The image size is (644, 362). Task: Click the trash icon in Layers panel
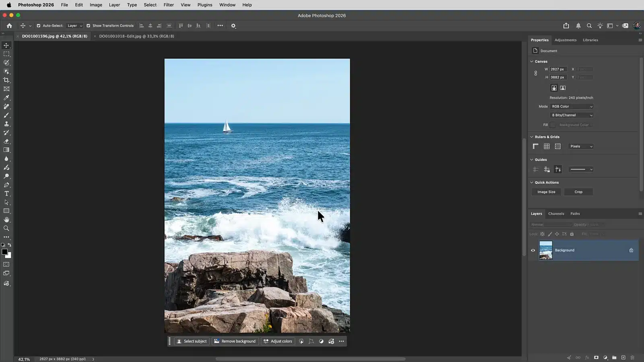tap(632, 358)
